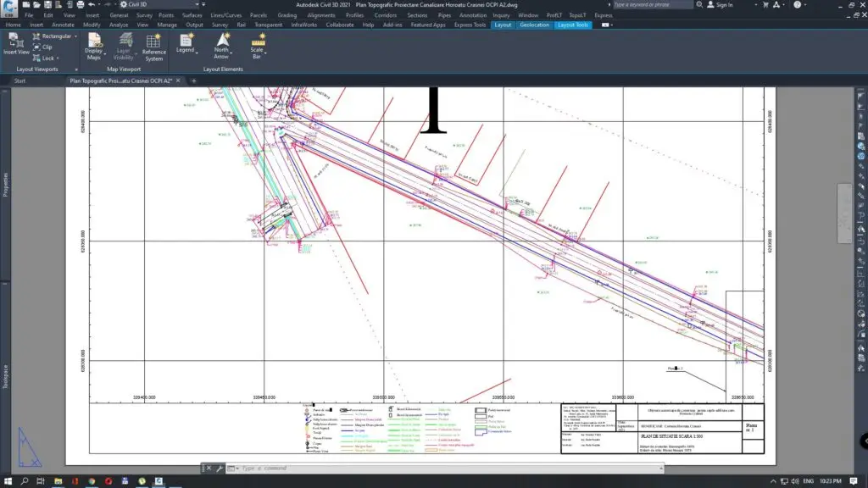Click the Save disk icon in quick access toolbar
Screen dimensions: 868x488
point(47,4)
